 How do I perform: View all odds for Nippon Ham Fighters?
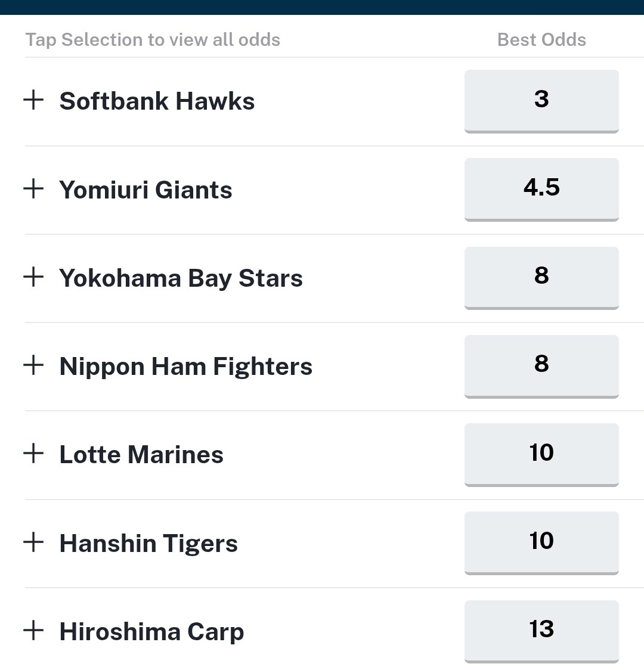click(185, 367)
